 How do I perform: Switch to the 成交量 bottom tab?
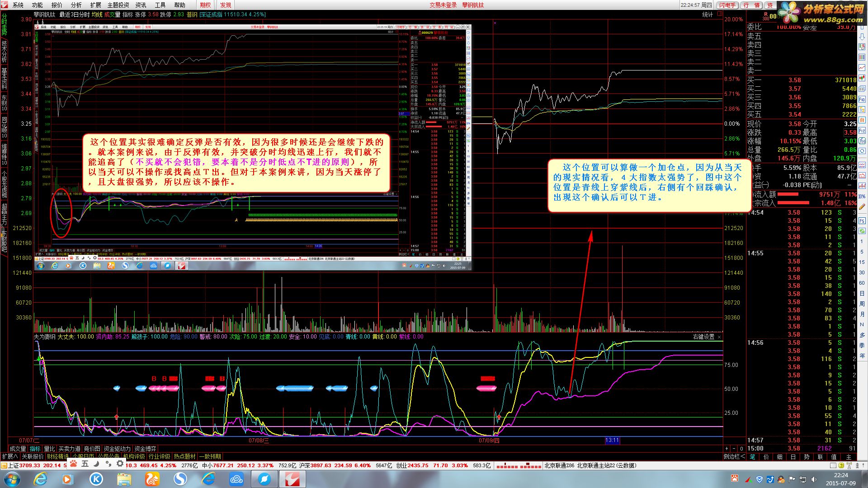pos(18,449)
